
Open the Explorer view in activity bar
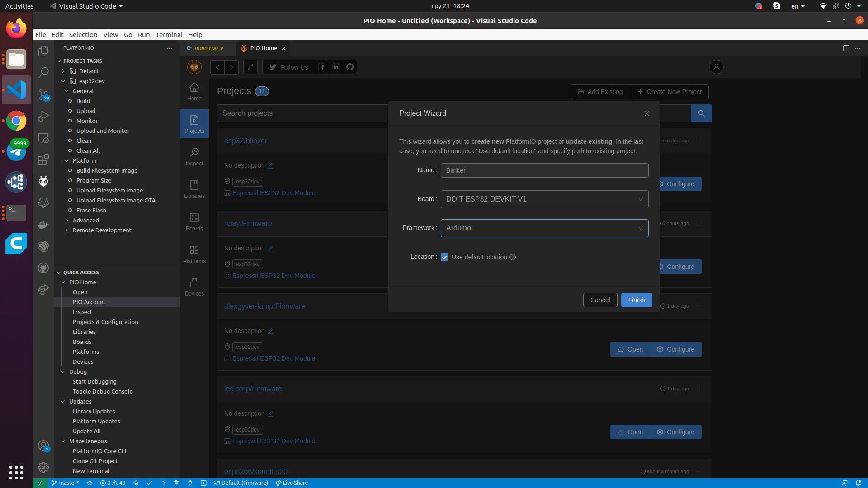pyautogui.click(x=43, y=51)
